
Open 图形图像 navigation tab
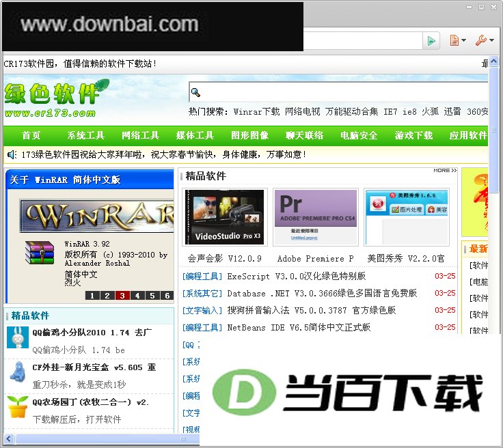coord(250,135)
